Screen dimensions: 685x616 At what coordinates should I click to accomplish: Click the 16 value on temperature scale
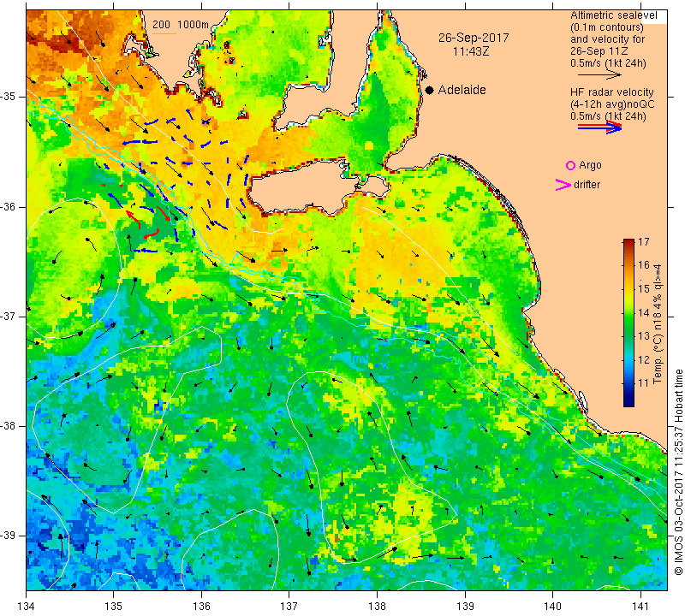[x=644, y=265]
